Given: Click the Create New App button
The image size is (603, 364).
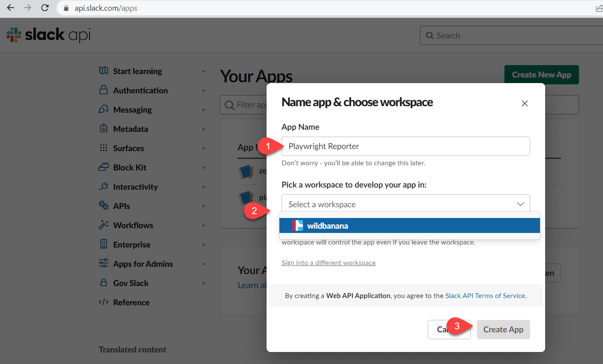Looking at the screenshot, I should click(541, 75).
